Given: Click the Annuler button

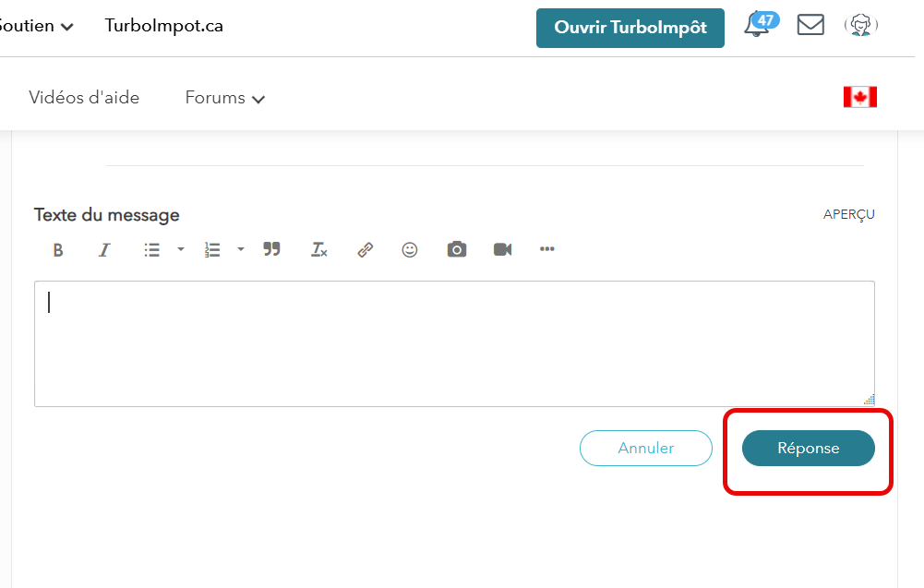Looking at the screenshot, I should pyautogui.click(x=646, y=448).
